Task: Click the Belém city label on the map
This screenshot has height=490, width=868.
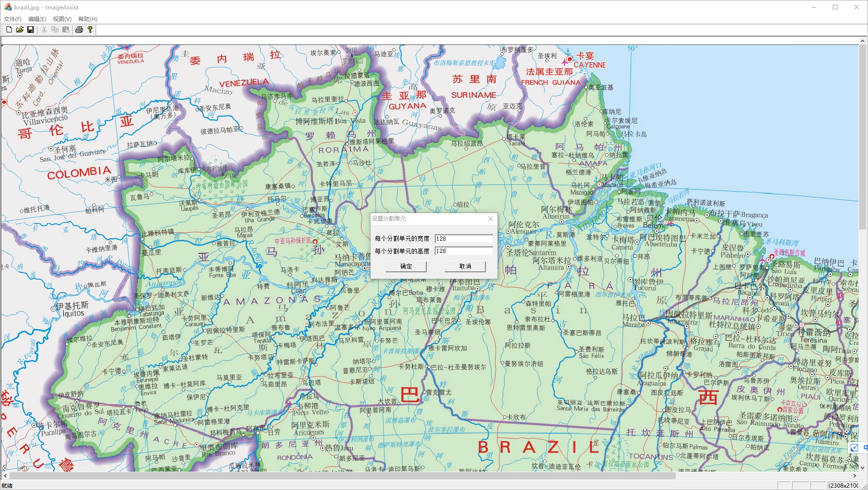Action: (653, 225)
